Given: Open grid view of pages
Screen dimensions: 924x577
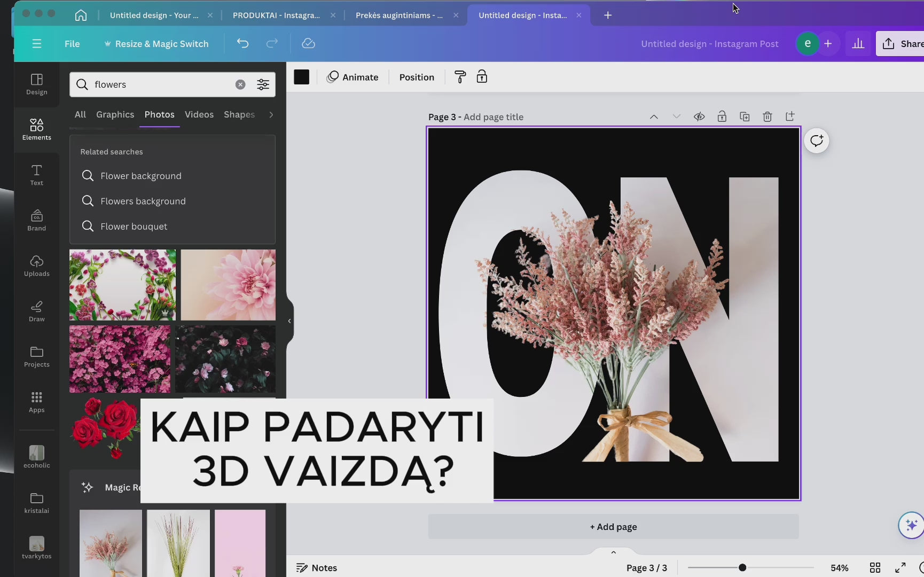Looking at the screenshot, I should tap(875, 567).
